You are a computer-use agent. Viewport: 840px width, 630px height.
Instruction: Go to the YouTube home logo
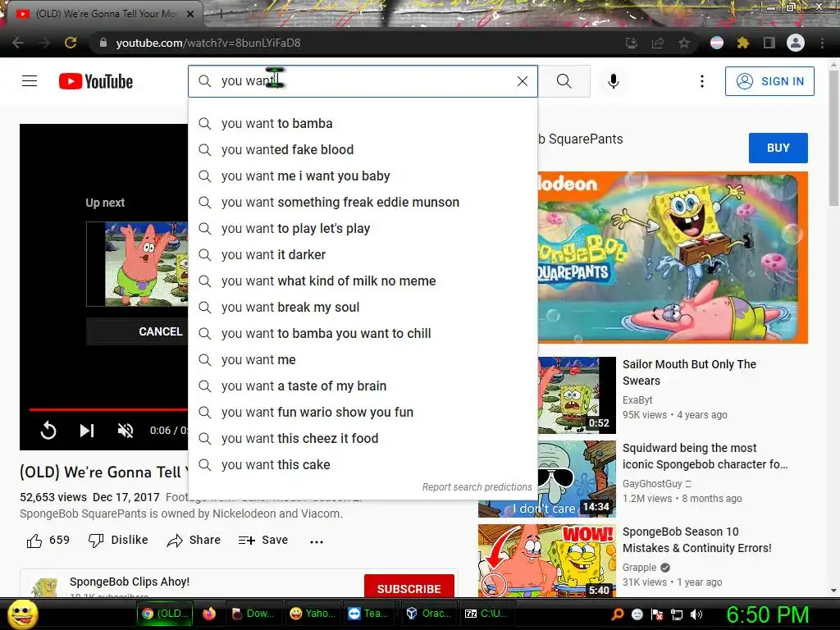pos(96,81)
